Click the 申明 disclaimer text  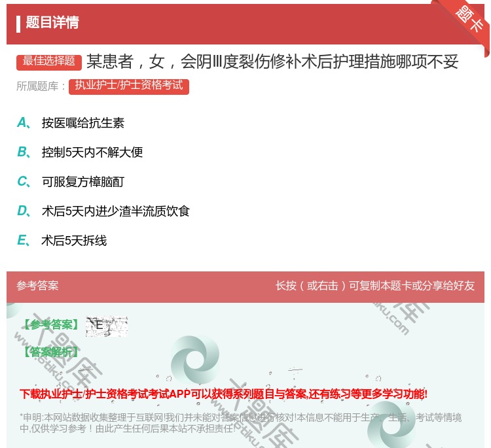point(240,422)
